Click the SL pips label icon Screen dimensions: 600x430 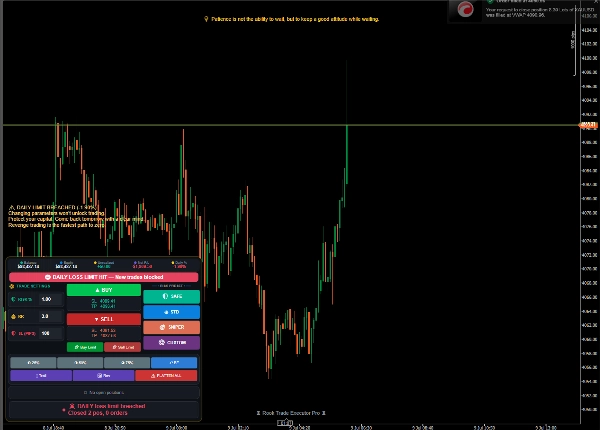point(13,333)
